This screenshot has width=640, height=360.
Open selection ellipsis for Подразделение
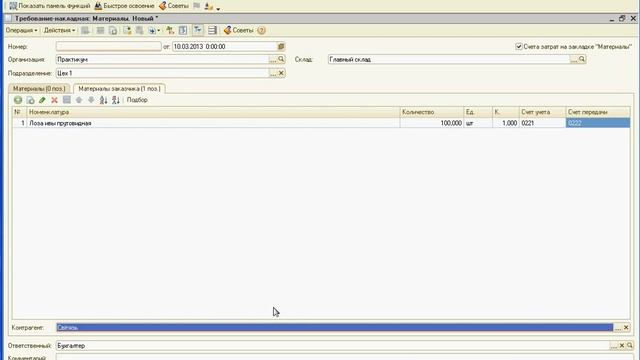coord(273,73)
